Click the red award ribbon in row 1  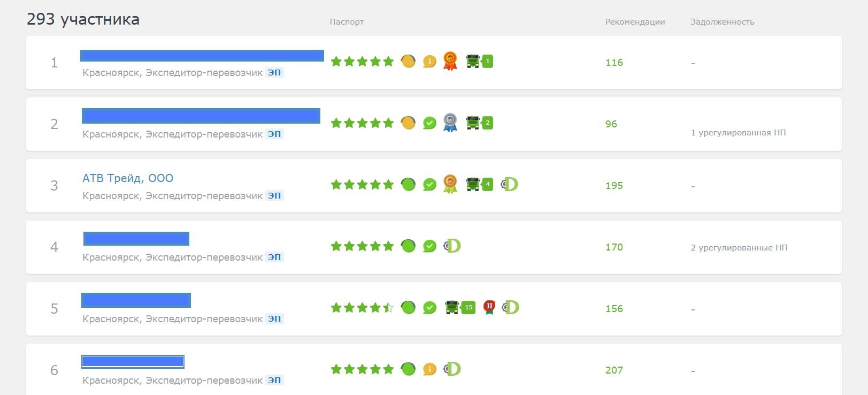(x=450, y=61)
